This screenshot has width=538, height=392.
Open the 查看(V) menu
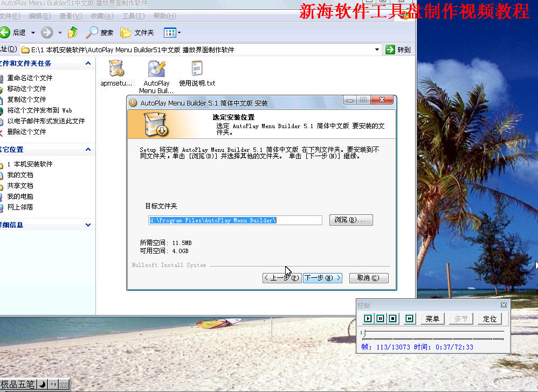tap(71, 16)
